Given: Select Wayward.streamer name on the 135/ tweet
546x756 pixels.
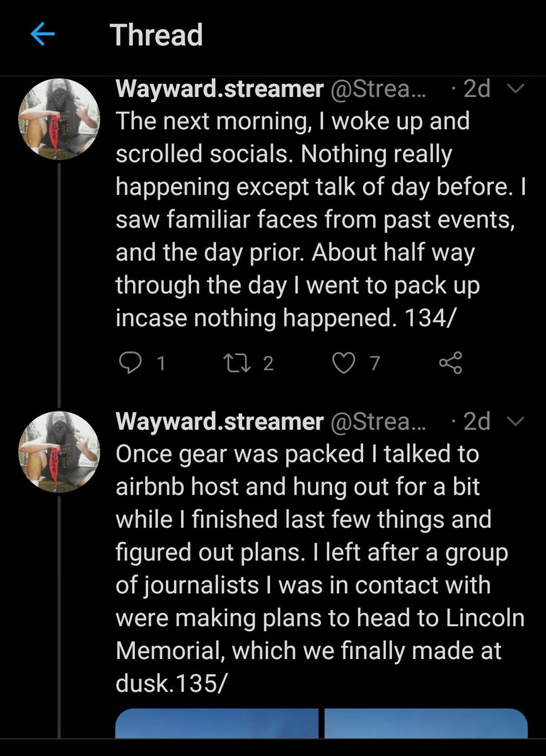Looking at the screenshot, I should point(219,421).
